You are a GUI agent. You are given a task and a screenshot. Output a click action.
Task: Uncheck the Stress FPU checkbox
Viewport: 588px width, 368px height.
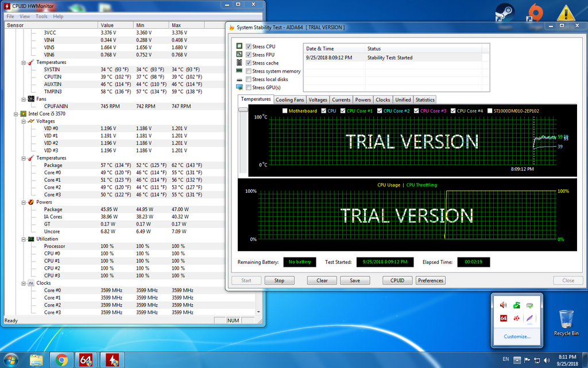point(248,55)
